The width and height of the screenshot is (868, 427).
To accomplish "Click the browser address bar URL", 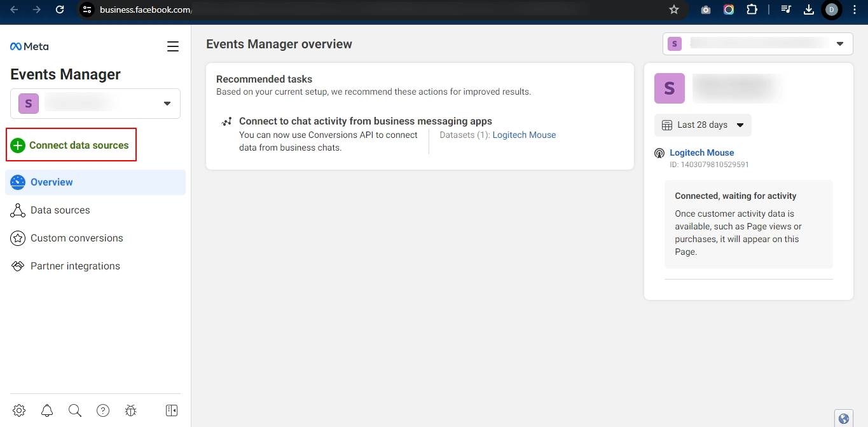I will 146,10.
